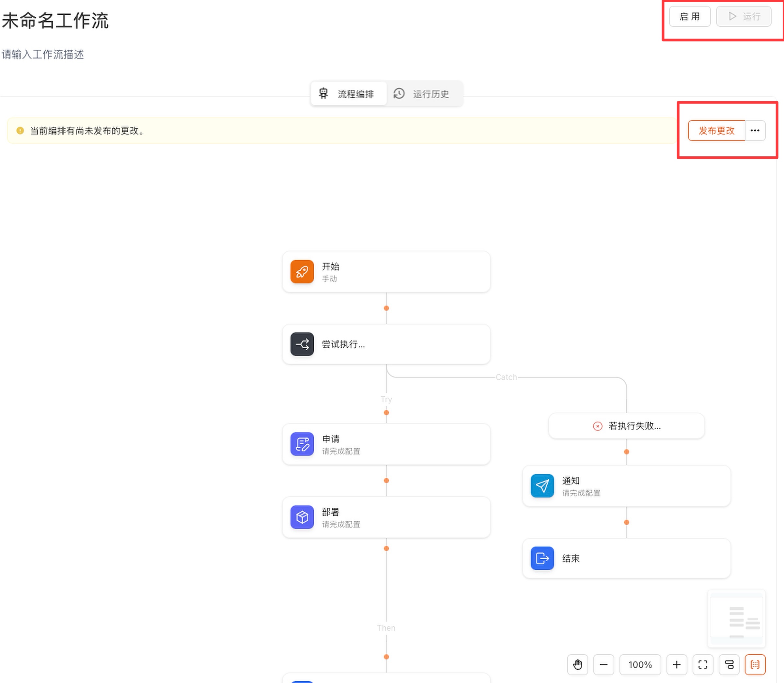Click the orange rocket Start node icon
Viewport: 784px width, 683px height.
pos(302,272)
